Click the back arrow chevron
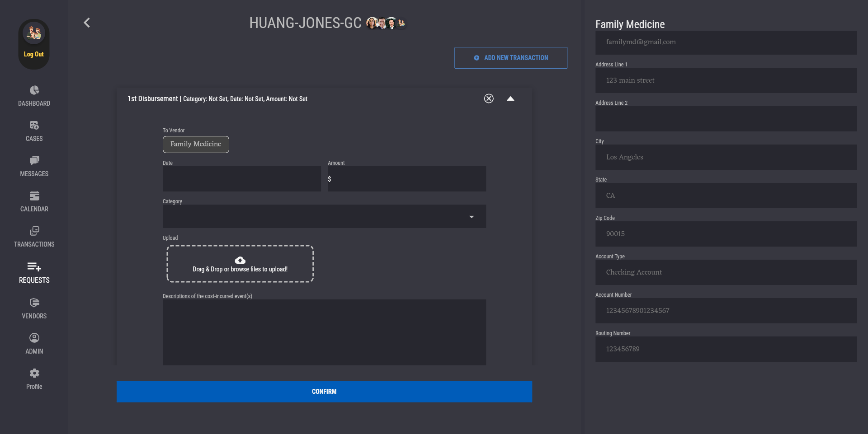Image resolution: width=868 pixels, height=434 pixels. [87, 23]
